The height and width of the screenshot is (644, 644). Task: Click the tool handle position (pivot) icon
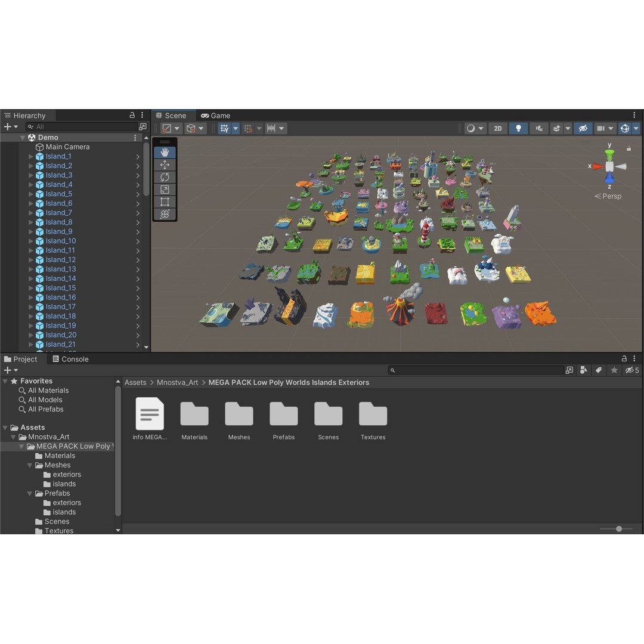[x=167, y=129]
